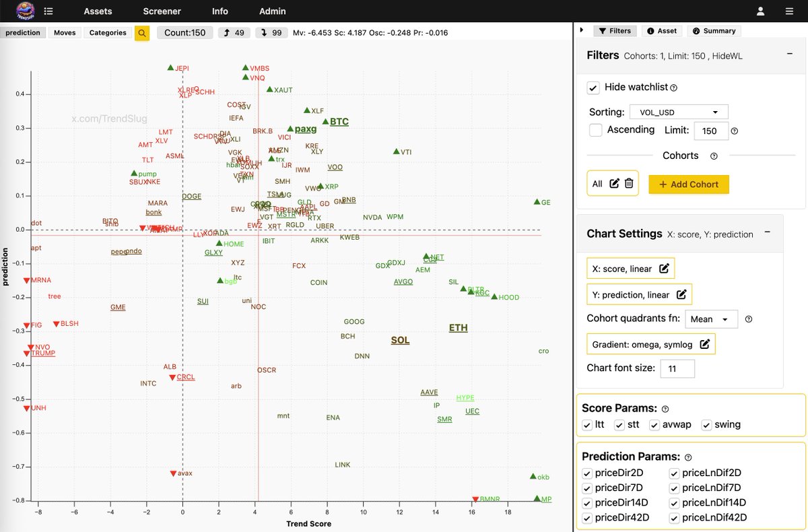Click the Count:150 button
808x532 pixels.
point(185,32)
